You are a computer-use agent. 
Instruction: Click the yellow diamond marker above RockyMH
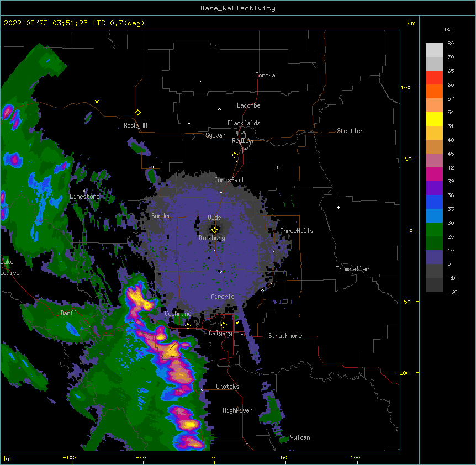pyautogui.click(x=137, y=113)
